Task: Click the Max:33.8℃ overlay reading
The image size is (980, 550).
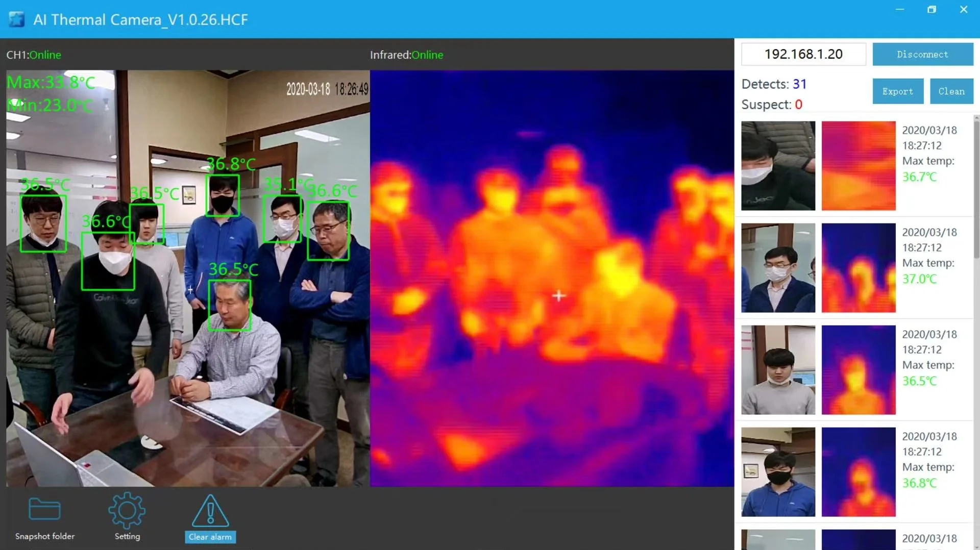Action: 51,82
